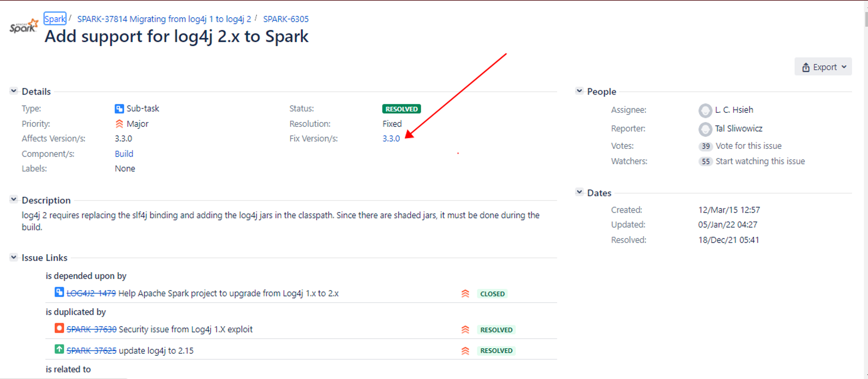Click Vote for this issue
The width and height of the screenshot is (868, 379).
click(748, 146)
